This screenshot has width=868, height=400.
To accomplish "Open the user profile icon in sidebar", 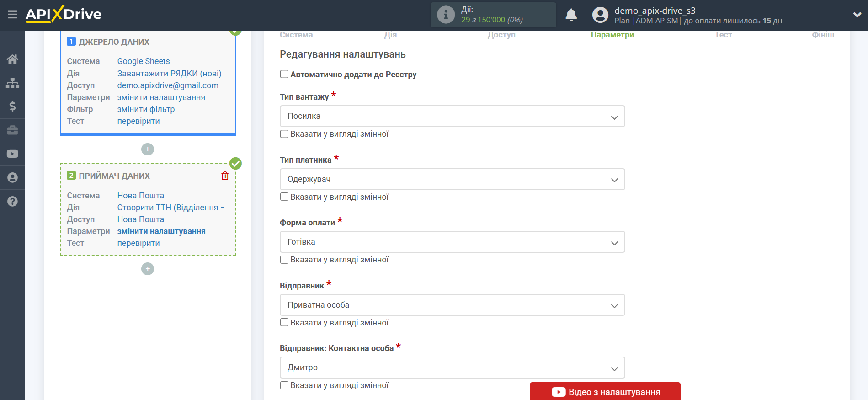I will [12, 178].
